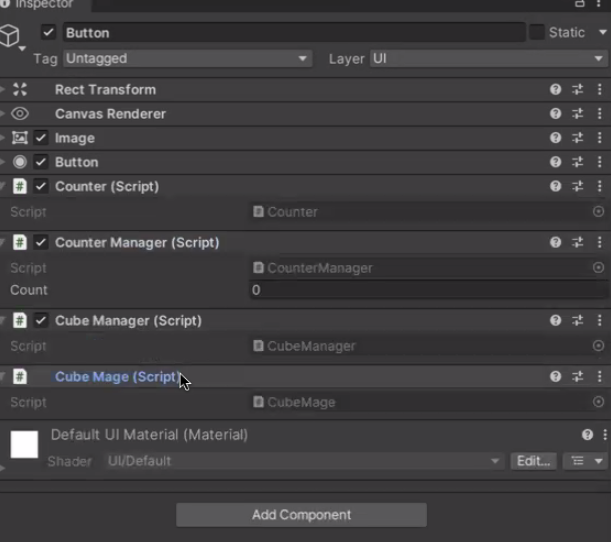Click the Counter Manager script hash icon
The image size is (611, 542).
20,242
